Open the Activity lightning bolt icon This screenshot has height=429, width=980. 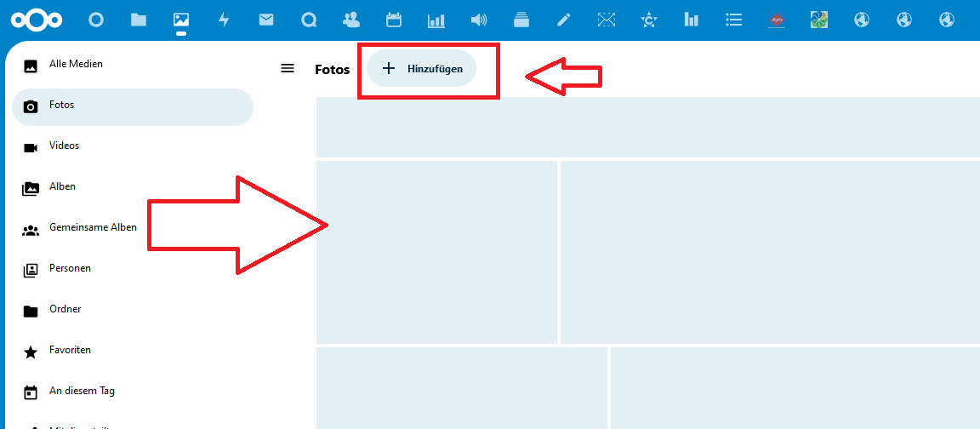click(224, 20)
